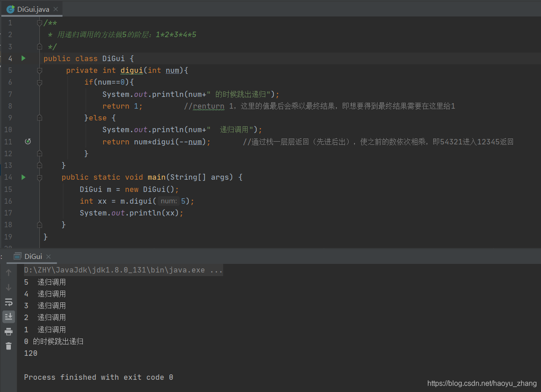Image resolution: width=541 pixels, height=392 pixels.
Task: Click 'return 1;' on line 8
Action: [122, 106]
